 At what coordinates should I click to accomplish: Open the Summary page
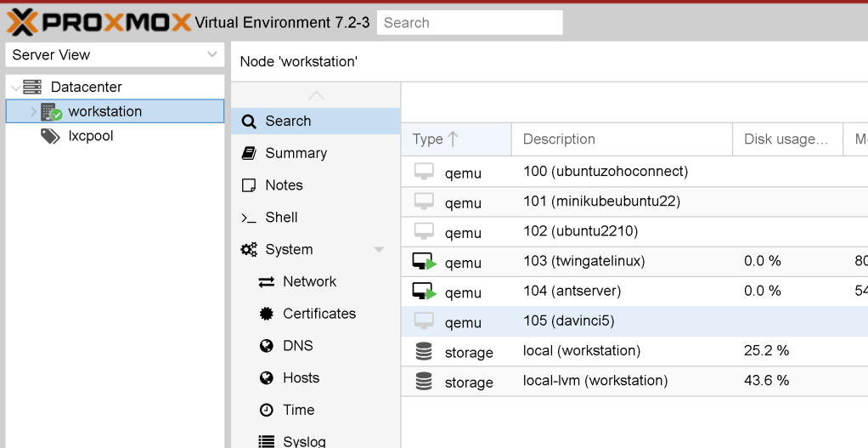(316, 153)
